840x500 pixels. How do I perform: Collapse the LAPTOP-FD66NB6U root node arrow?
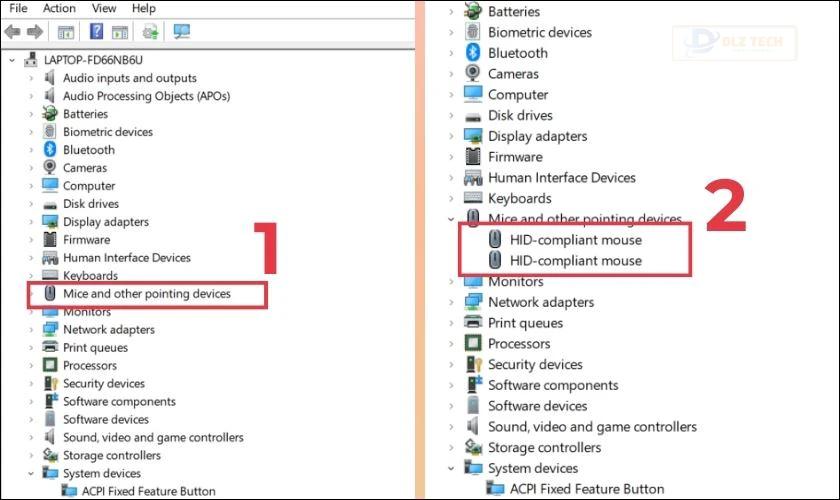click(12, 60)
